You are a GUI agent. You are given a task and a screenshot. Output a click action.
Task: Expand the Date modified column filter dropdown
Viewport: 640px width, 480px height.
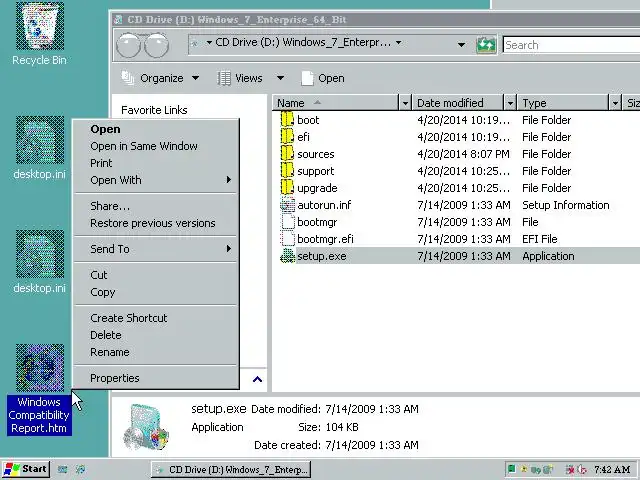pos(510,103)
